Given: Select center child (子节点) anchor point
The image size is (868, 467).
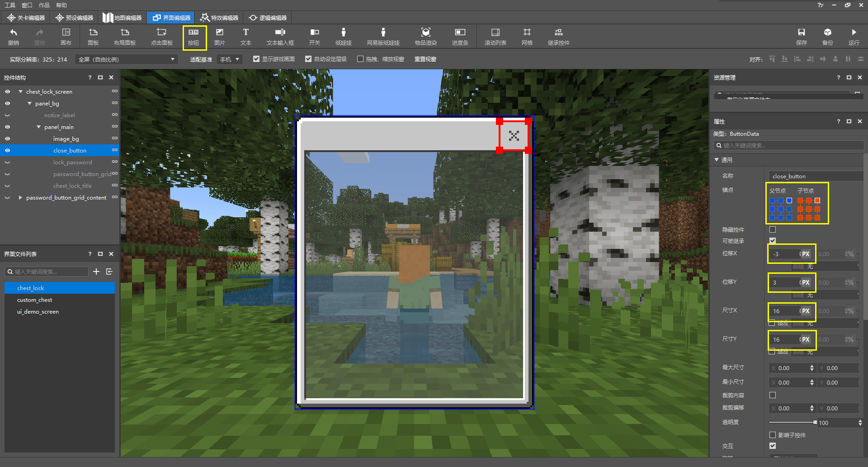Looking at the screenshot, I should click(809, 209).
